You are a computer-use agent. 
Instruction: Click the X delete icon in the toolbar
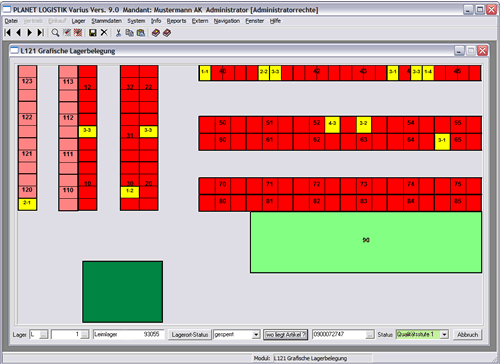coord(104,32)
